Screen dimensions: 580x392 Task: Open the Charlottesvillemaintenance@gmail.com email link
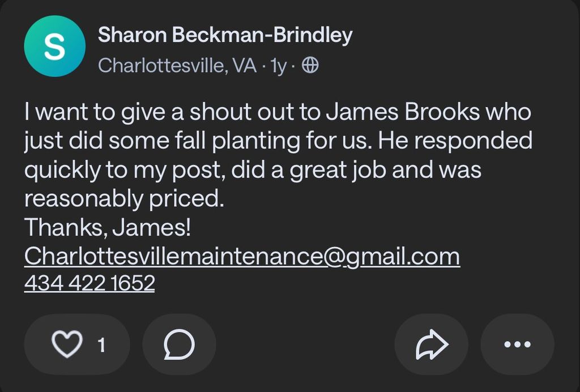[x=242, y=257]
